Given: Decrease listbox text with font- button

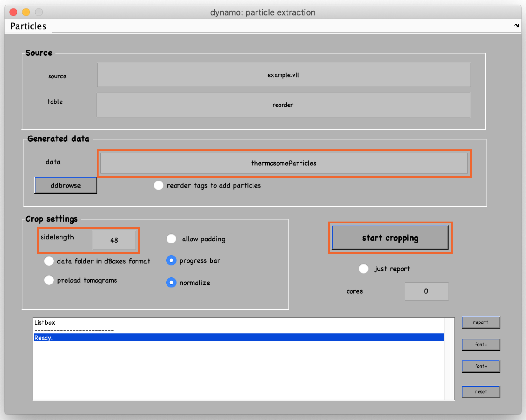Looking at the screenshot, I should tap(481, 345).
